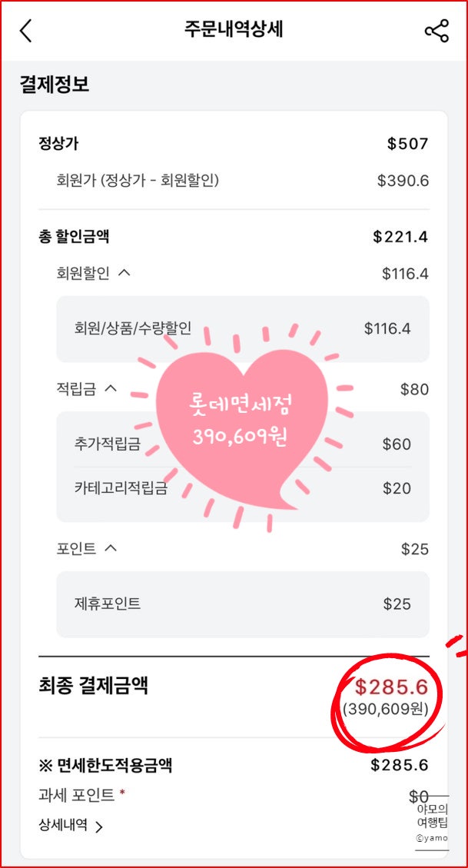Select the 총 할인금액 $221.4 row

click(x=234, y=237)
